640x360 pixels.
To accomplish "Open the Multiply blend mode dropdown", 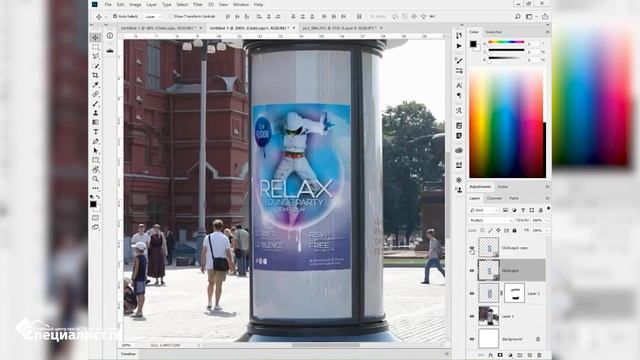I will tap(490, 220).
